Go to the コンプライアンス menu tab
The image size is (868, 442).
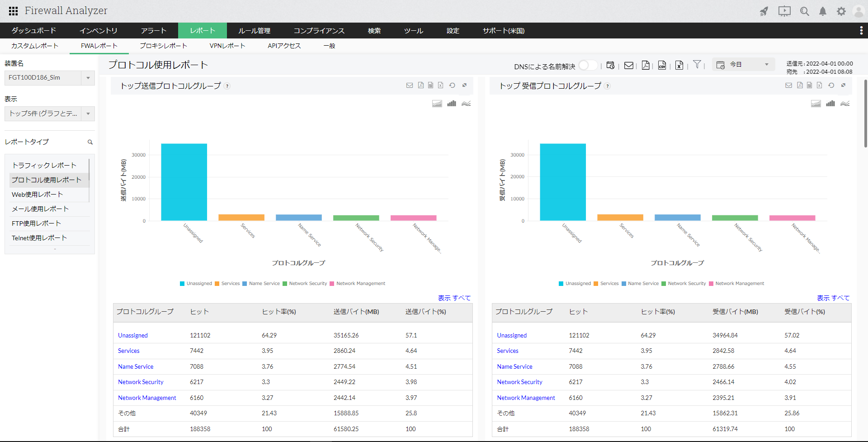tap(319, 31)
